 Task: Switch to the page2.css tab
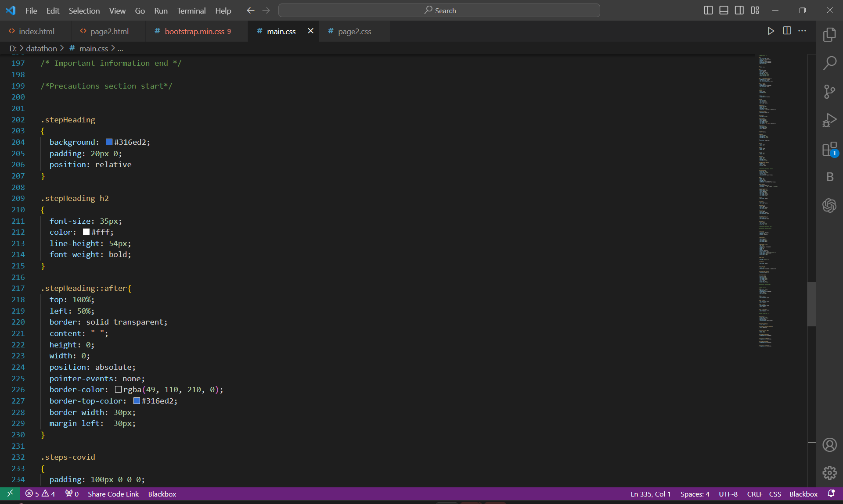point(354,32)
